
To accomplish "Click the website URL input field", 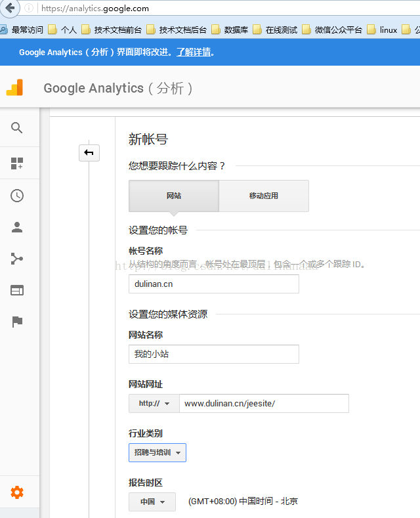I will click(x=264, y=403).
